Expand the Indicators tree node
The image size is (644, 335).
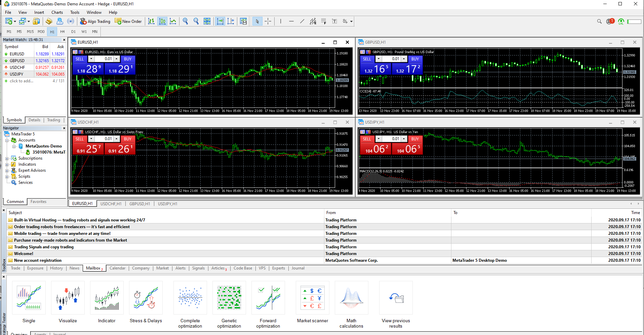tap(7, 164)
